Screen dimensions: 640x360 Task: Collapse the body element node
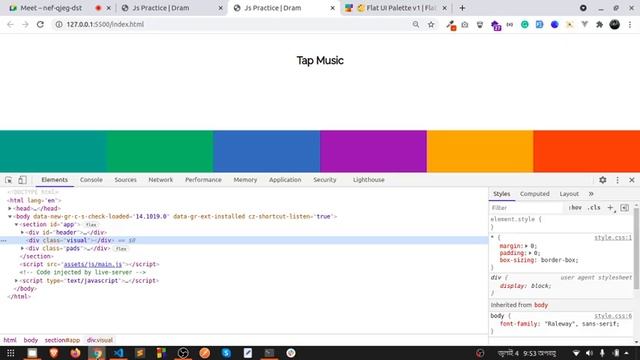(x=10, y=216)
